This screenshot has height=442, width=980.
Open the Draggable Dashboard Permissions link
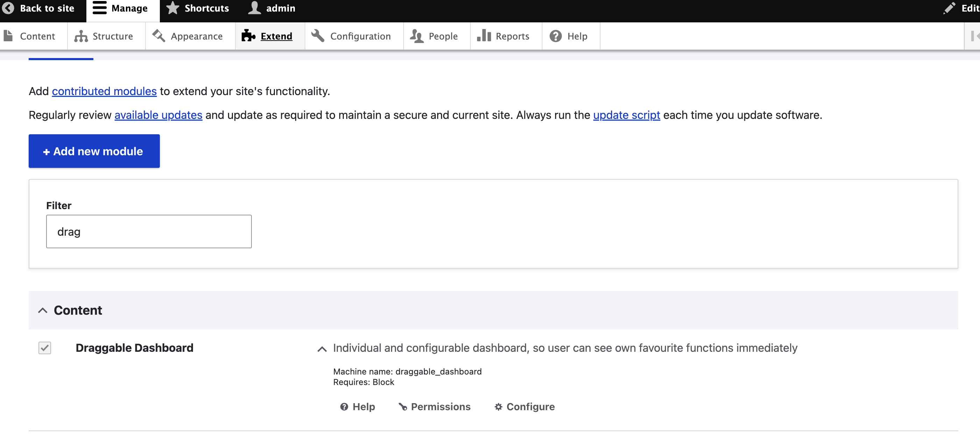[x=440, y=407]
